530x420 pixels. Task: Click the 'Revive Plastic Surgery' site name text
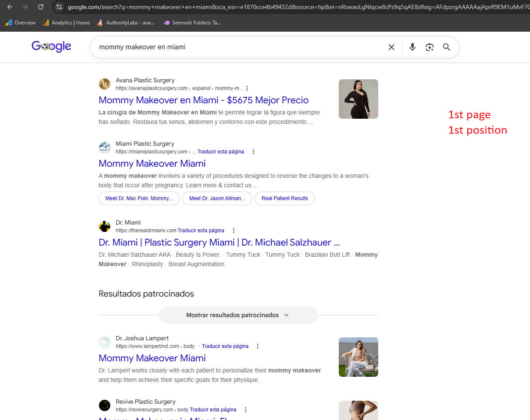(x=146, y=402)
